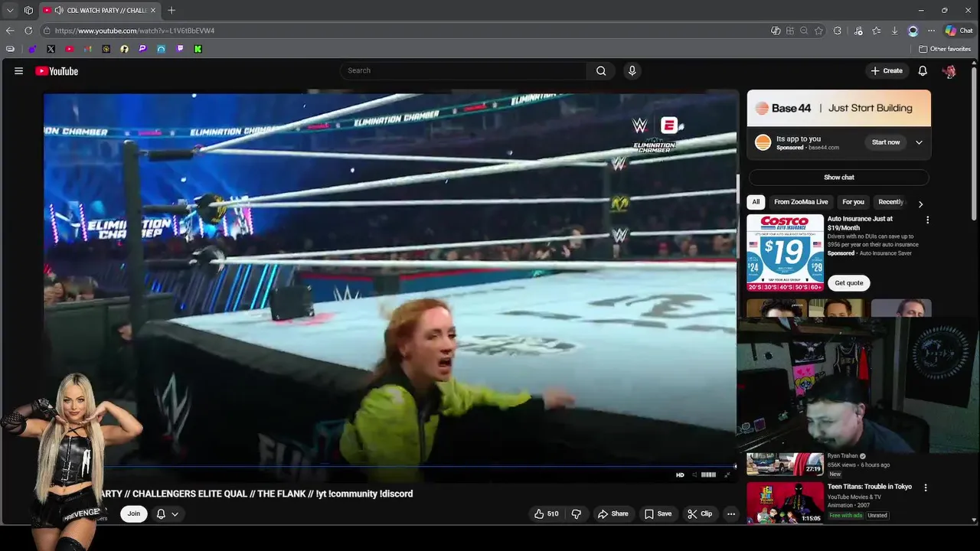The image size is (980, 551).
Task: Open browser downloads icon
Action: coord(894,31)
